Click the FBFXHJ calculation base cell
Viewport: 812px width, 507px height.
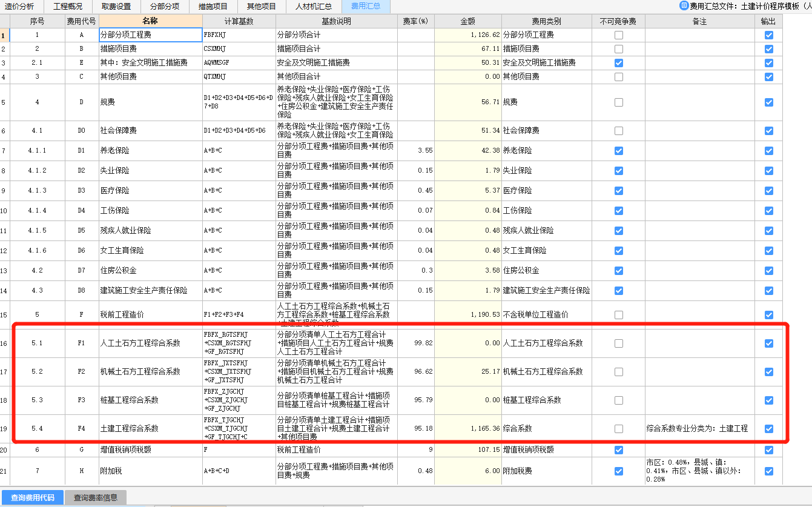click(239, 35)
